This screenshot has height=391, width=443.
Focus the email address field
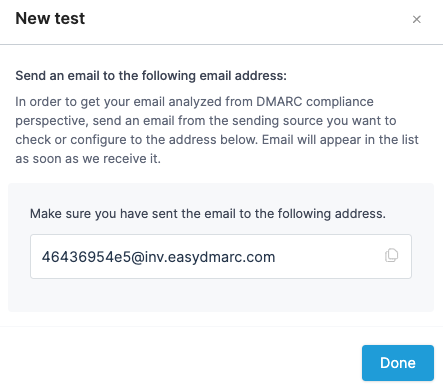pyautogui.click(x=221, y=256)
